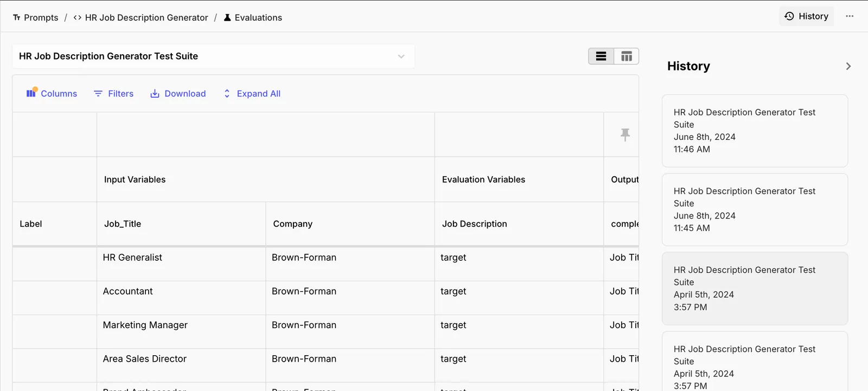
Task: Collapse the History panel with chevron arrow
Action: point(848,66)
